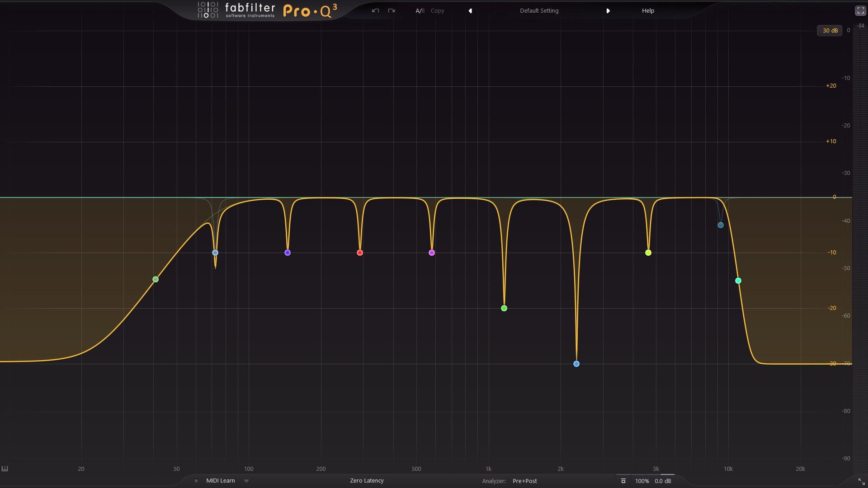Toggle the MIDI Learn indicator dot
Viewport: 868px width, 488px height.
(196, 481)
